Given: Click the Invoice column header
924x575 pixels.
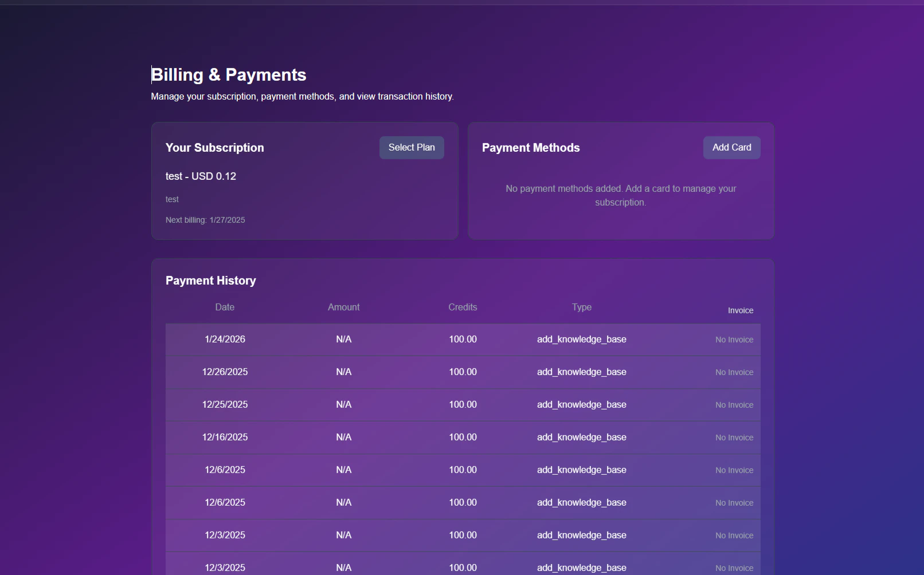Looking at the screenshot, I should click(x=741, y=310).
